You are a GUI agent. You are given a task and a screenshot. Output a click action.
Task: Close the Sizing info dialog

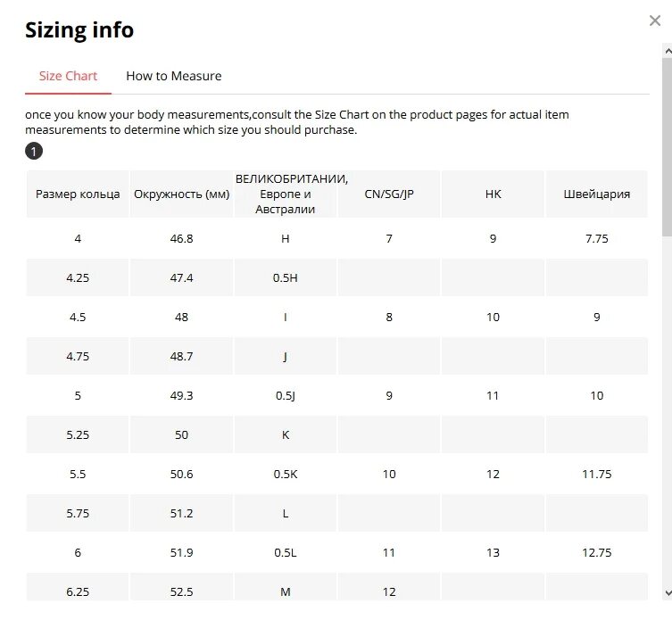655,21
